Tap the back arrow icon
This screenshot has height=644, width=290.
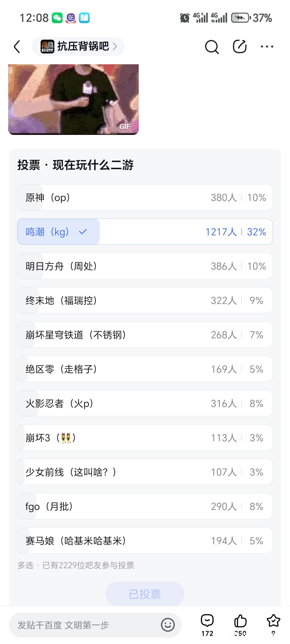17,47
